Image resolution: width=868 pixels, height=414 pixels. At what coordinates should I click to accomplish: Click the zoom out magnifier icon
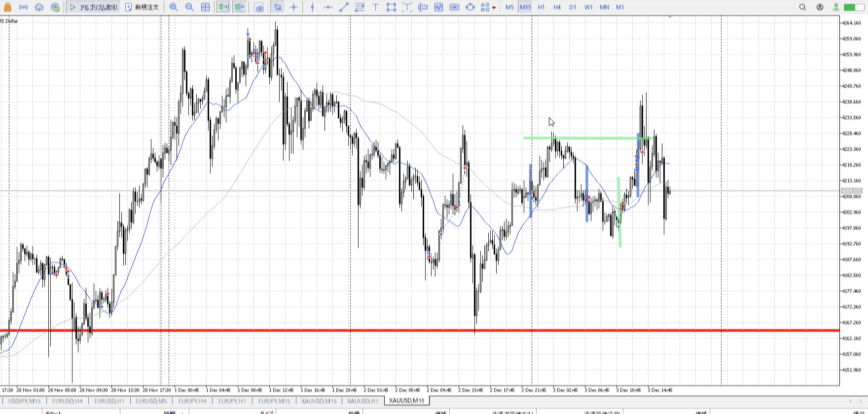189,7
